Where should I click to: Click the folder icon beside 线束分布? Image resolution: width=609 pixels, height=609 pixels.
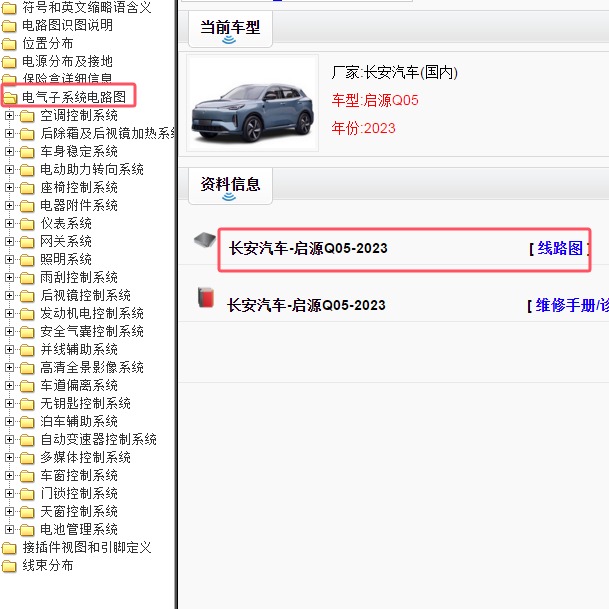point(10,566)
